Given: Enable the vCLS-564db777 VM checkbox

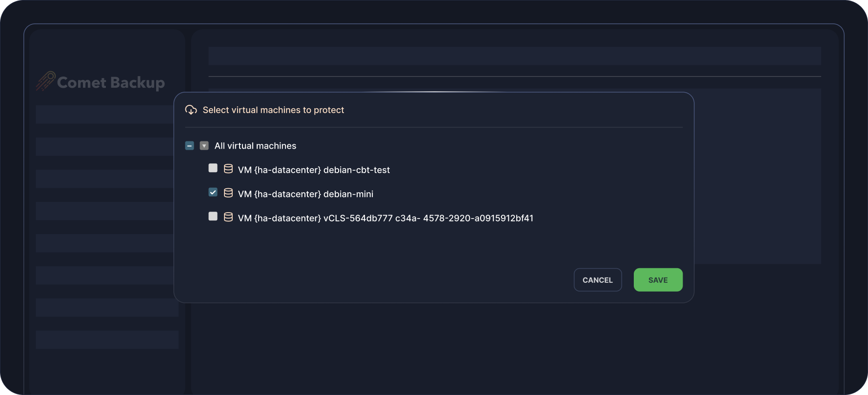Looking at the screenshot, I should [x=213, y=217].
